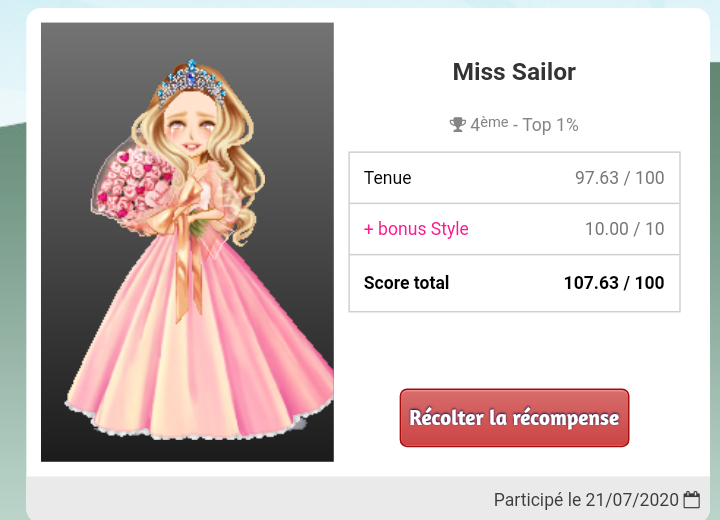Click the grey footer bar
This screenshot has height=520, width=720.
click(368, 498)
